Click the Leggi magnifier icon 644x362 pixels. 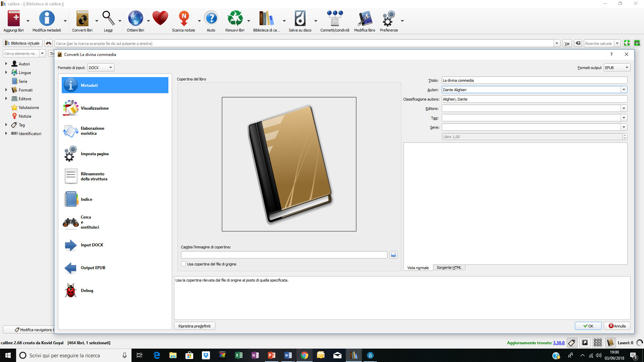(x=108, y=18)
